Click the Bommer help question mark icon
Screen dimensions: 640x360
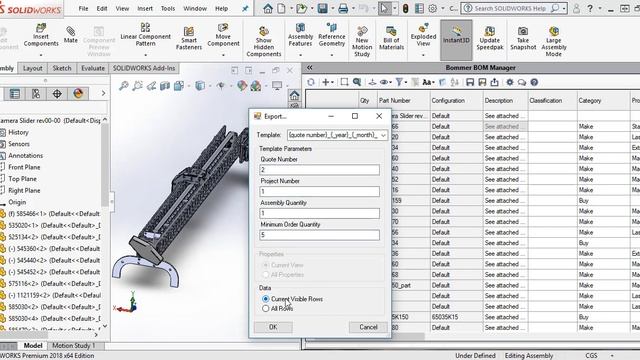(534, 82)
